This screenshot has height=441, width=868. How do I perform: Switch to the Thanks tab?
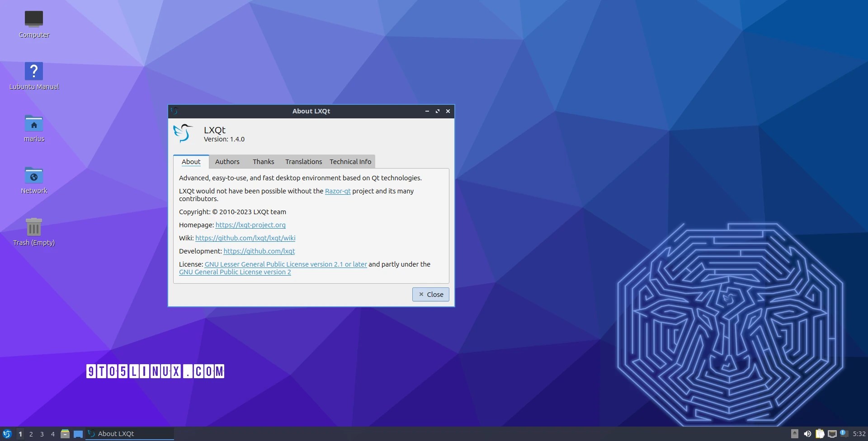pos(263,161)
